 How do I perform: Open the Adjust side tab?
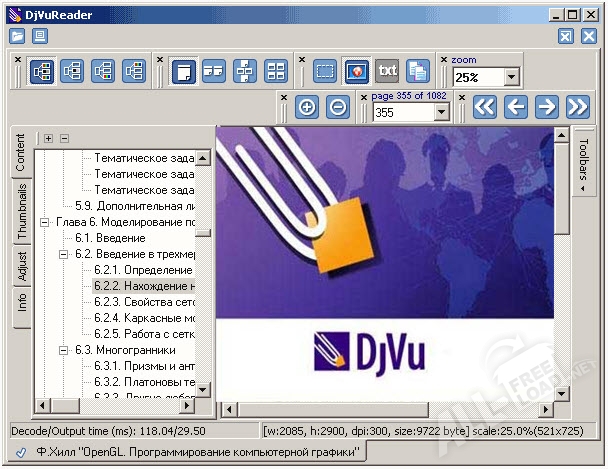(x=22, y=267)
